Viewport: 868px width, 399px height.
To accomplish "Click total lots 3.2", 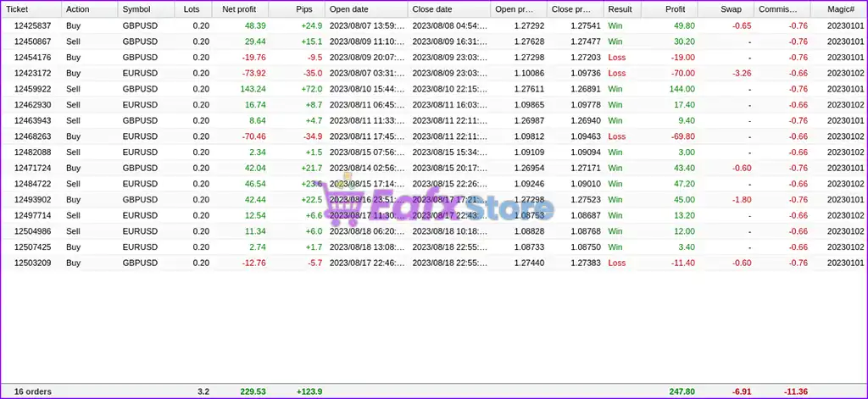I will click(x=203, y=391).
